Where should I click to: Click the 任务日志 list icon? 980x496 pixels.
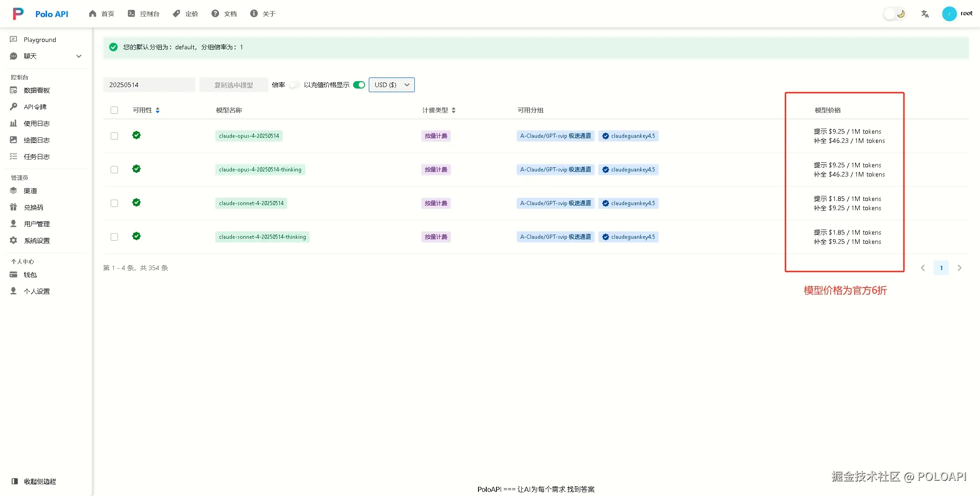tap(13, 157)
